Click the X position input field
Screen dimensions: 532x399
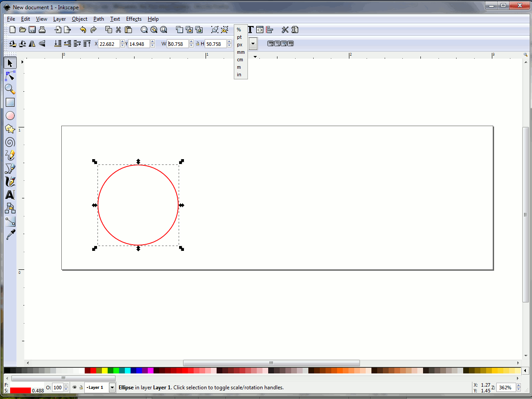coord(109,44)
